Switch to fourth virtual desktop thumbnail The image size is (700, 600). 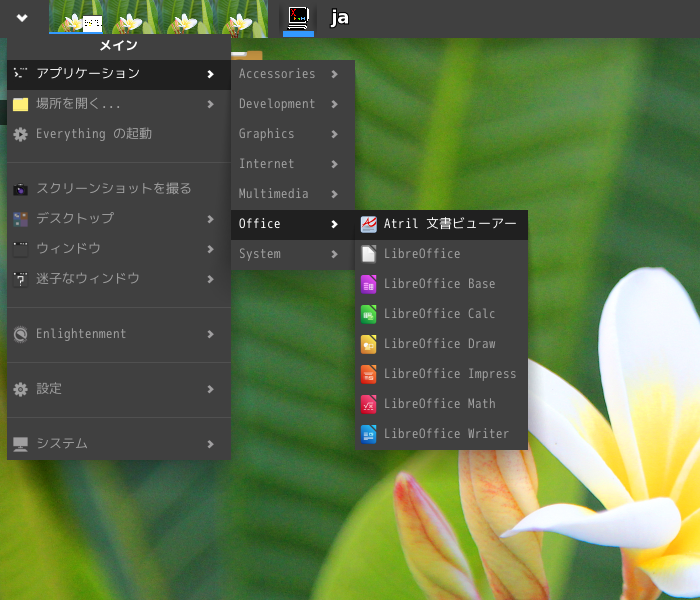[x=240, y=17]
